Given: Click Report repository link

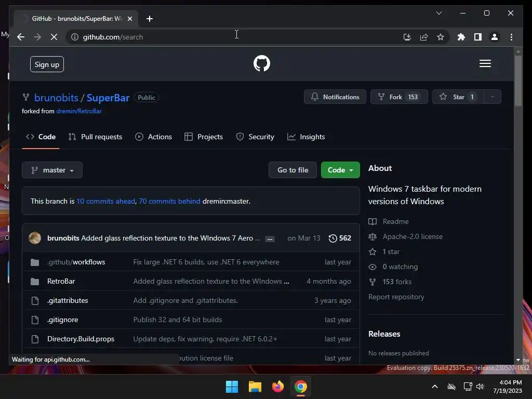Looking at the screenshot, I should (396, 297).
